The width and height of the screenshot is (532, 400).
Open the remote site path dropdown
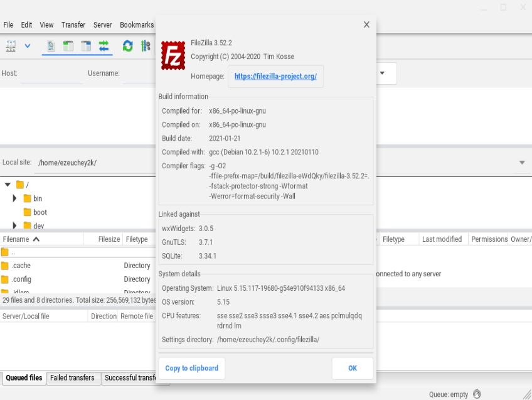pos(522,163)
